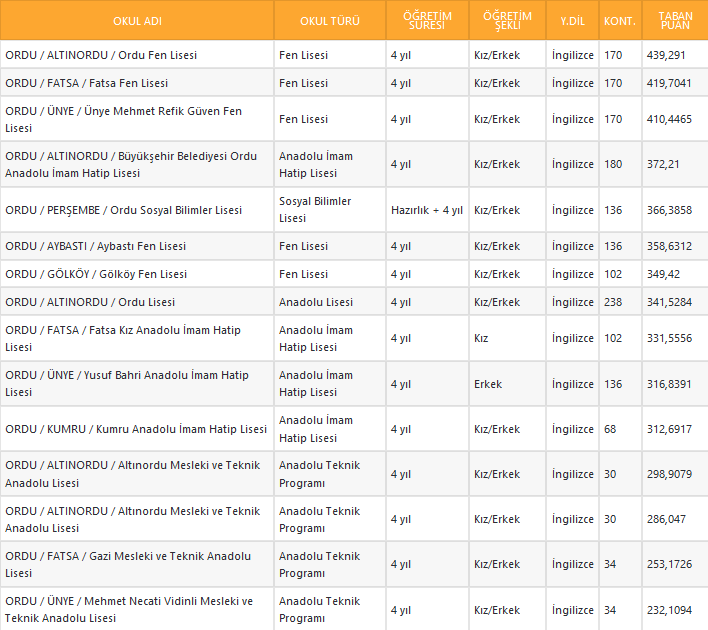Click Gazi Mesleki ve Teknik Anadolu Lisesi

point(127,564)
